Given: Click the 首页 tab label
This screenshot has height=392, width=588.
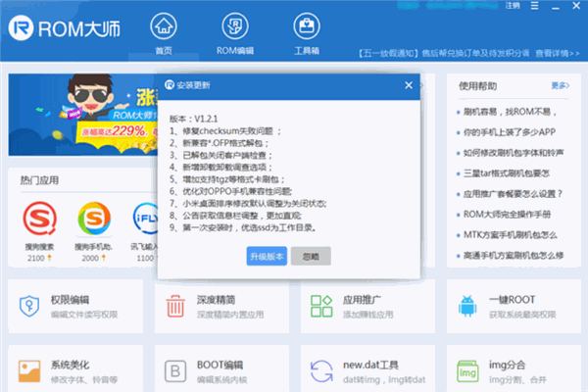Looking at the screenshot, I should click(x=164, y=51).
